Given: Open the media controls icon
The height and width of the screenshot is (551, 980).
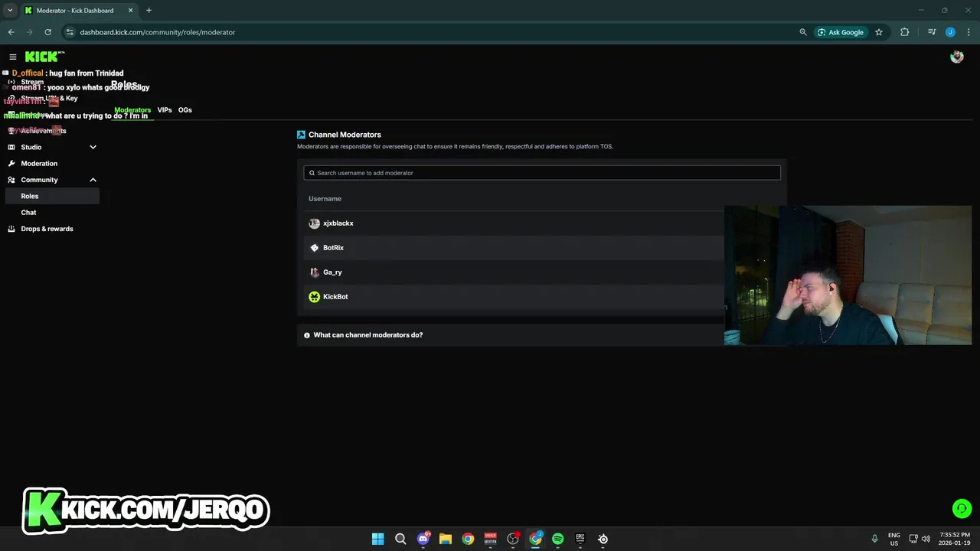Looking at the screenshot, I should pos(932,32).
